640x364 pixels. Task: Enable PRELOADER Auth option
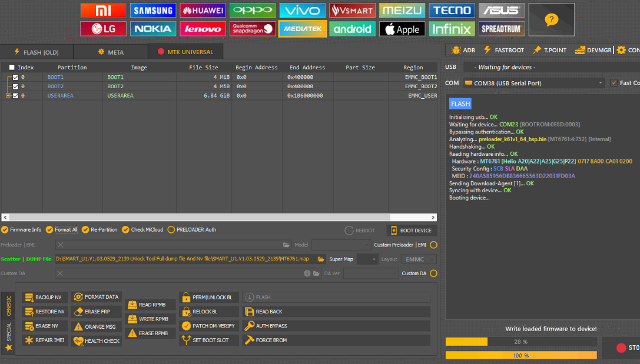[x=192, y=230]
